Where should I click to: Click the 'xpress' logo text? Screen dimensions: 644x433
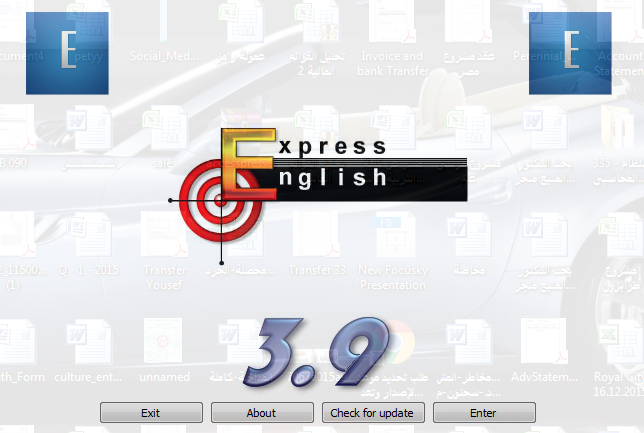(x=333, y=147)
